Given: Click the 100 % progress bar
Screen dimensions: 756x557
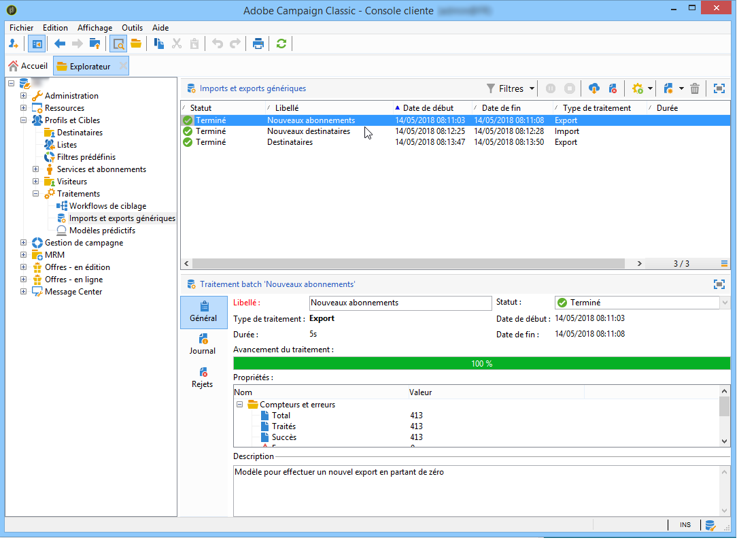Looking at the screenshot, I should (x=481, y=364).
